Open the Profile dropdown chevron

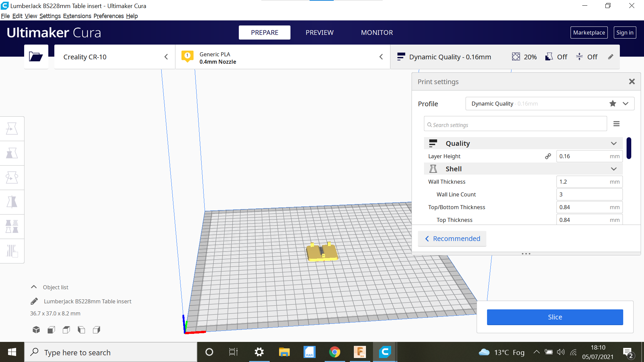point(626,104)
